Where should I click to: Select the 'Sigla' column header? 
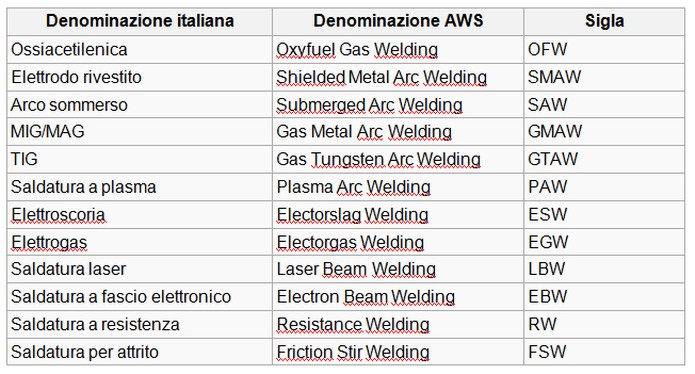point(604,21)
